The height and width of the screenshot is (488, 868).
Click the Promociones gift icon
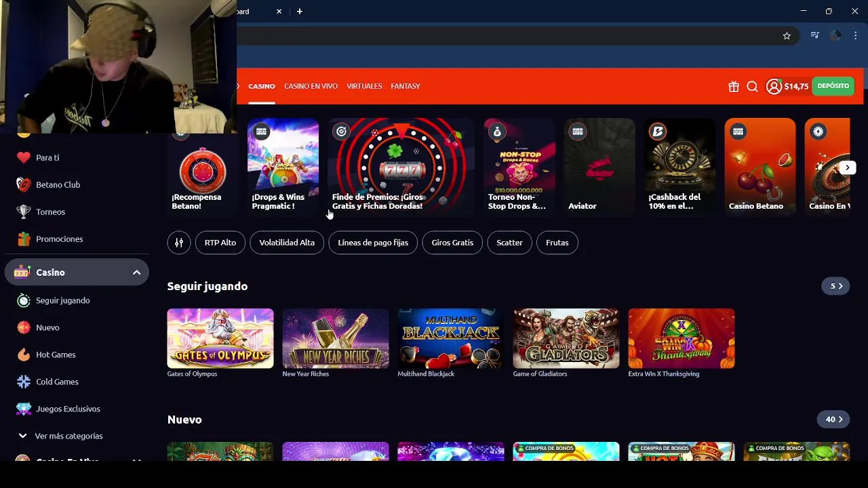(24, 239)
